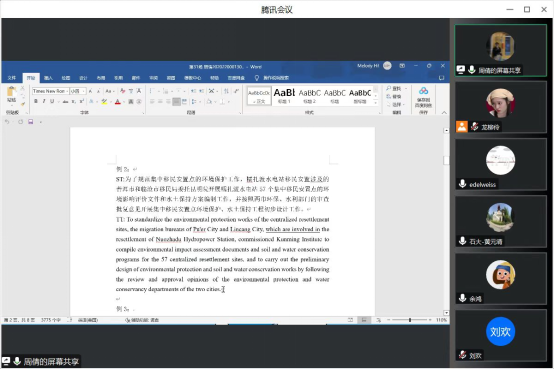Click the Sort icon in the paragraph group

[x=226, y=91]
